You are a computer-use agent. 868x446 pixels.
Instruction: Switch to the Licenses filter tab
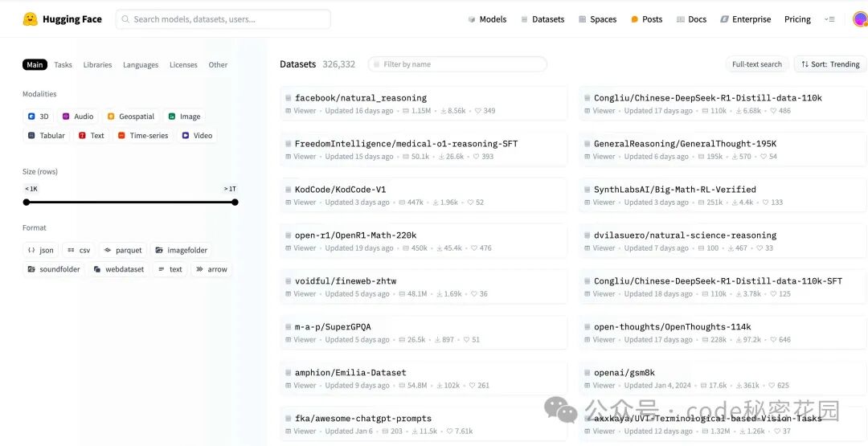[x=183, y=65]
